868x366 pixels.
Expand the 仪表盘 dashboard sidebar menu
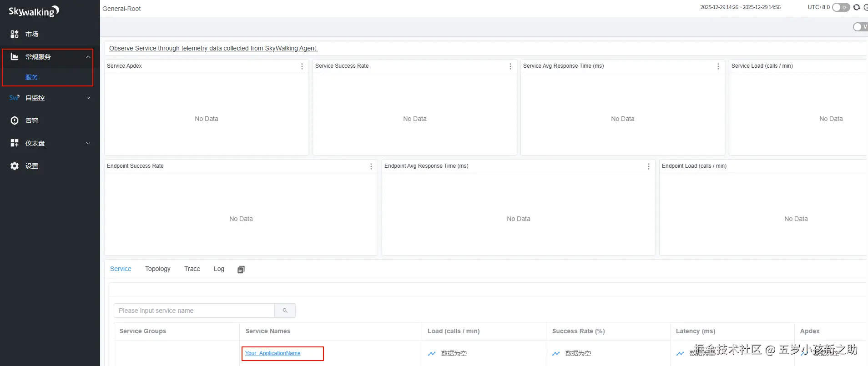click(88, 143)
